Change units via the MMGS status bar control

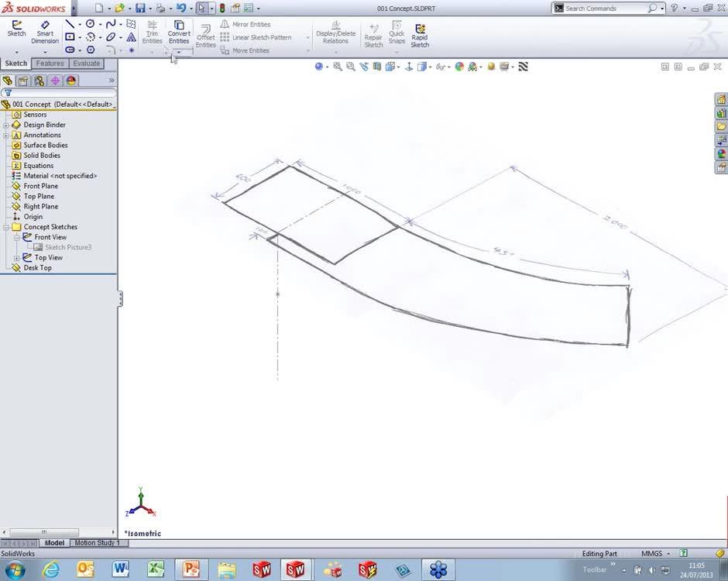point(651,553)
